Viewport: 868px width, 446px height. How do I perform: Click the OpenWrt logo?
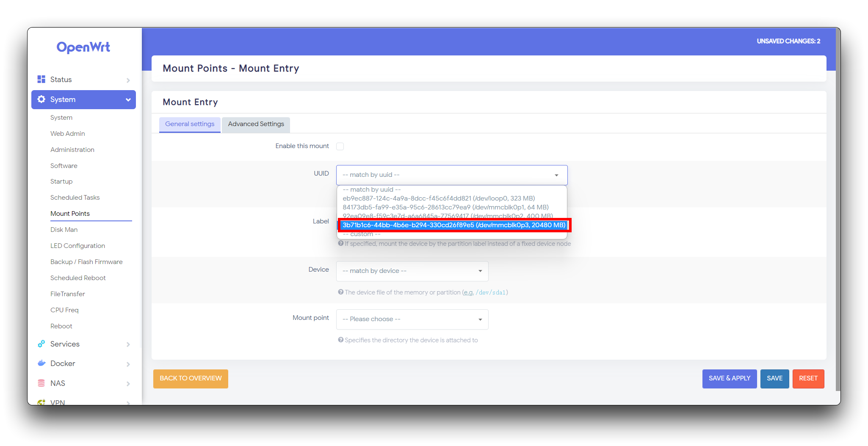pos(83,47)
